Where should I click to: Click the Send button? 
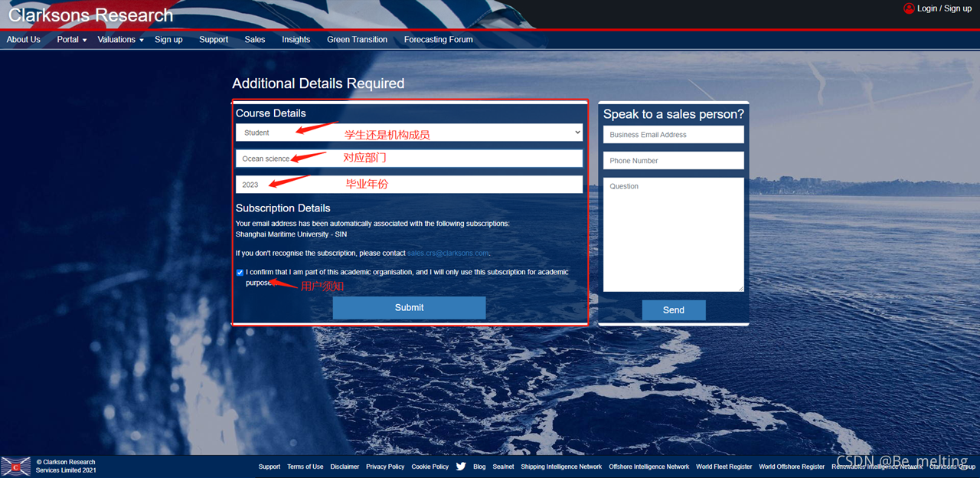tap(674, 309)
